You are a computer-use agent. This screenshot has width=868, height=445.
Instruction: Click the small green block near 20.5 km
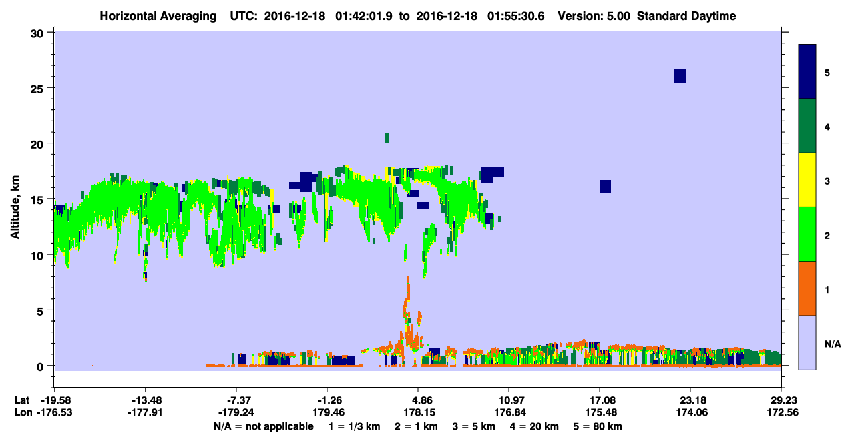click(x=387, y=138)
